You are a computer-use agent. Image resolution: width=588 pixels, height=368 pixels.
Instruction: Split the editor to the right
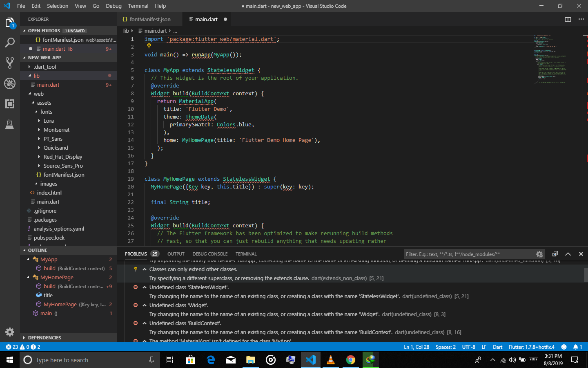568,19
